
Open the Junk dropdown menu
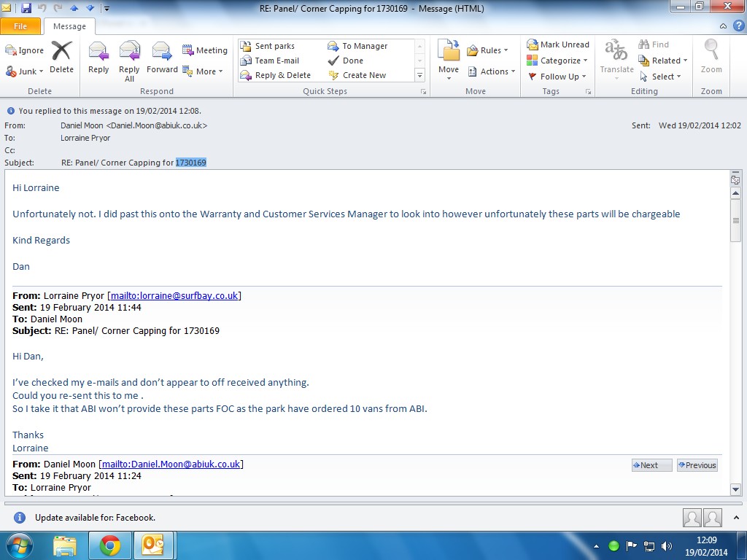click(x=24, y=71)
